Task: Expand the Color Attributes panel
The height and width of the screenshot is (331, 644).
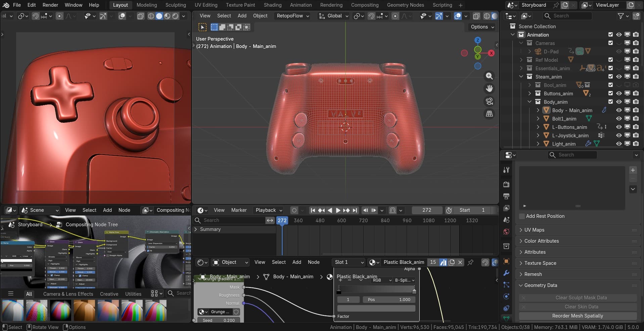Action: coord(578,241)
